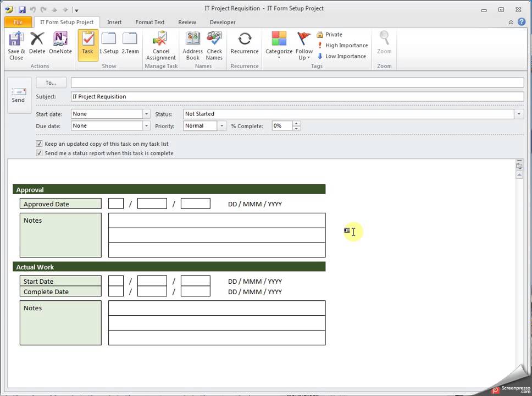Viewport: 532px width, 396px height.
Task: Click the % Complete value field
Action: tap(282, 125)
